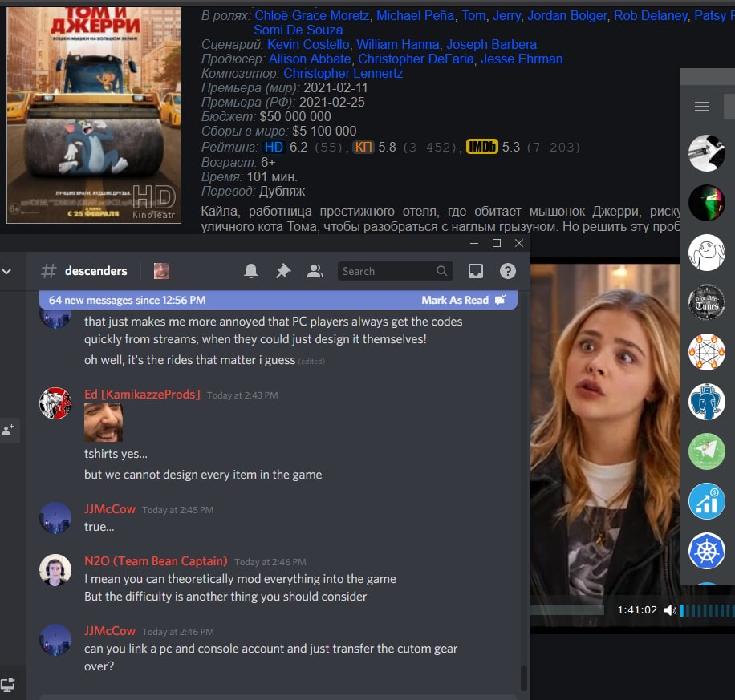735x700 pixels.
Task: Open Michael Peña actor link
Action: (416, 15)
